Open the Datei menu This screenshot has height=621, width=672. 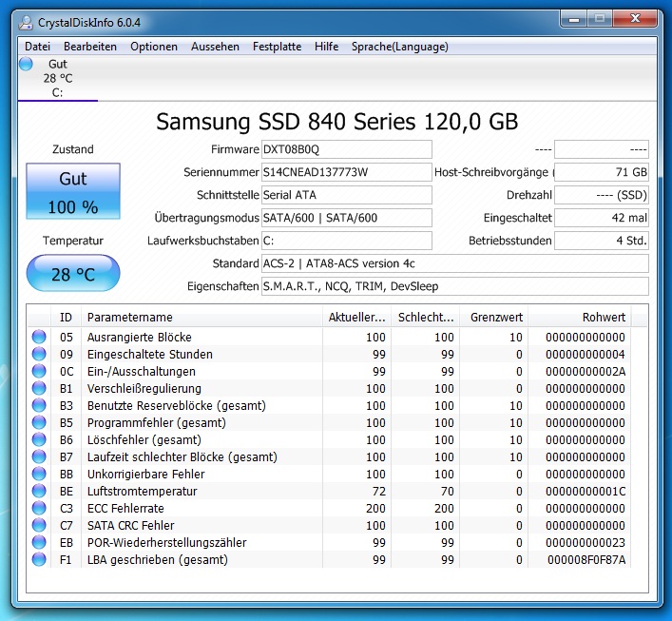point(38,47)
